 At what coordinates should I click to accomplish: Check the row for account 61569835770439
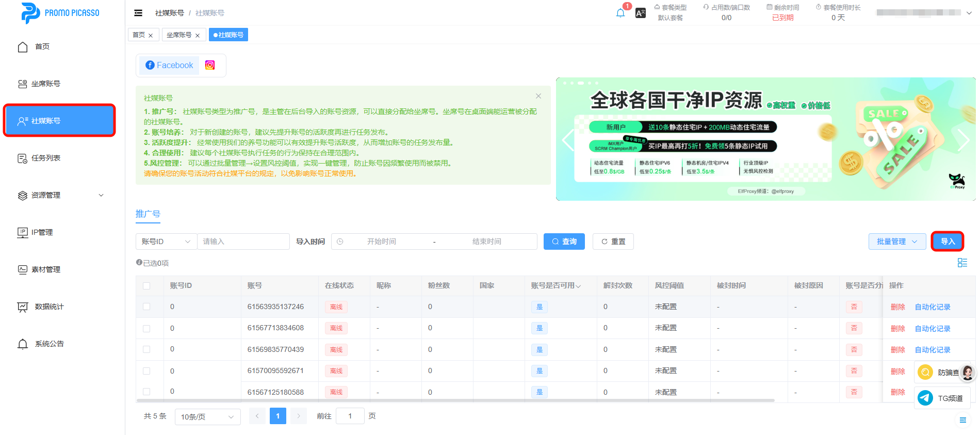146,349
